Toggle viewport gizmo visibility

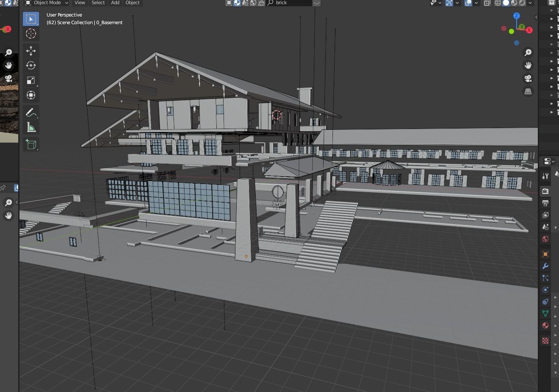pos(449,3)
